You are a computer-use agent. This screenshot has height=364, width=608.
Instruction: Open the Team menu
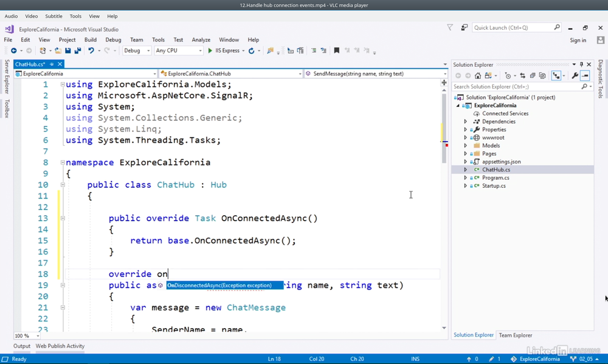(136, 39)
